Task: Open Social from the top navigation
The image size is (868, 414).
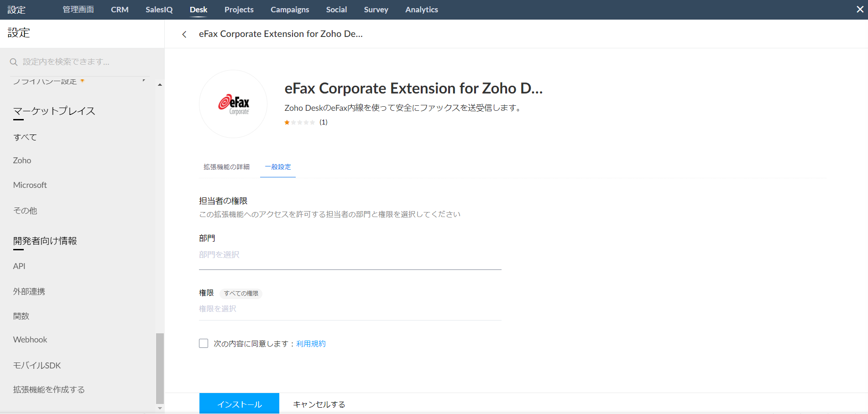Action: 336,10
